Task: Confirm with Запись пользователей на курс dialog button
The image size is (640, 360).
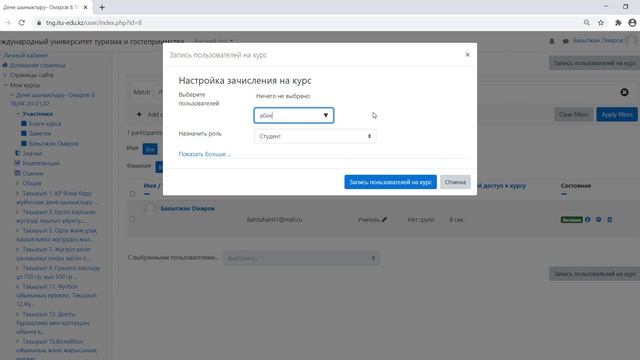Action: coord(390,182)
